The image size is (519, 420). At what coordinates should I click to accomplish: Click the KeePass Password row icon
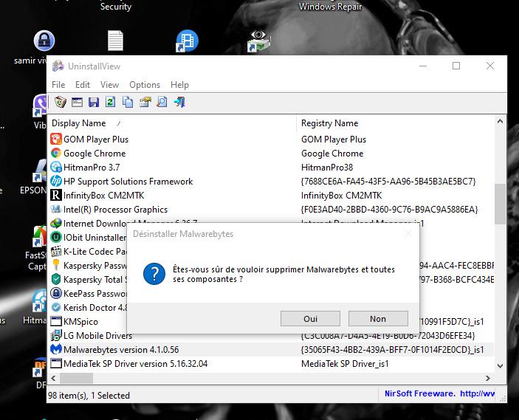[x=56, y=293]
